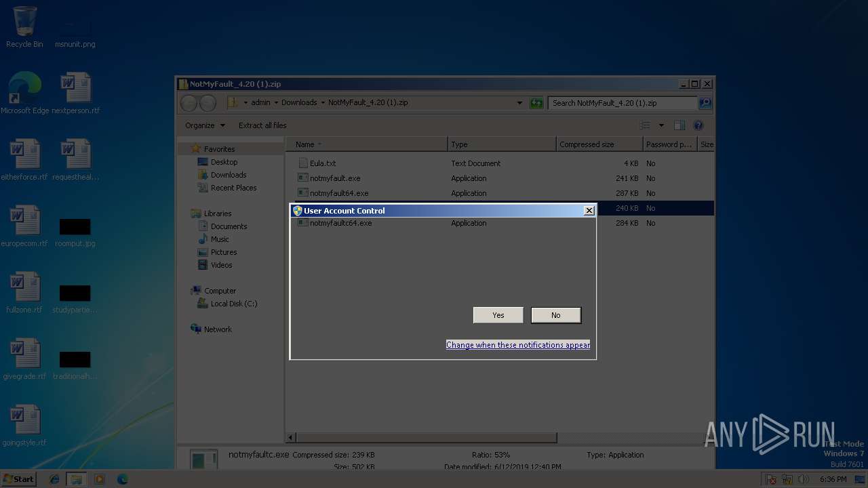This screenshot has width=868, height=488.
Task: Click Extract all files
Action: tap(262, 125)
